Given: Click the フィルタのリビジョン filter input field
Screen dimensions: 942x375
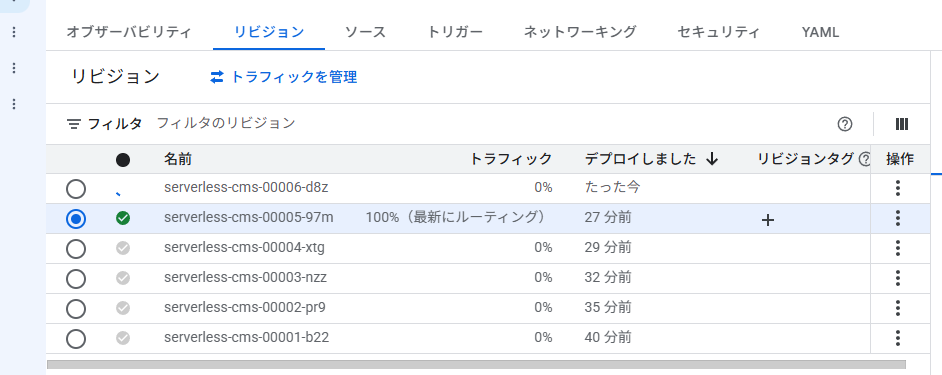Looking at the screenshot, I should coord(226,123).
